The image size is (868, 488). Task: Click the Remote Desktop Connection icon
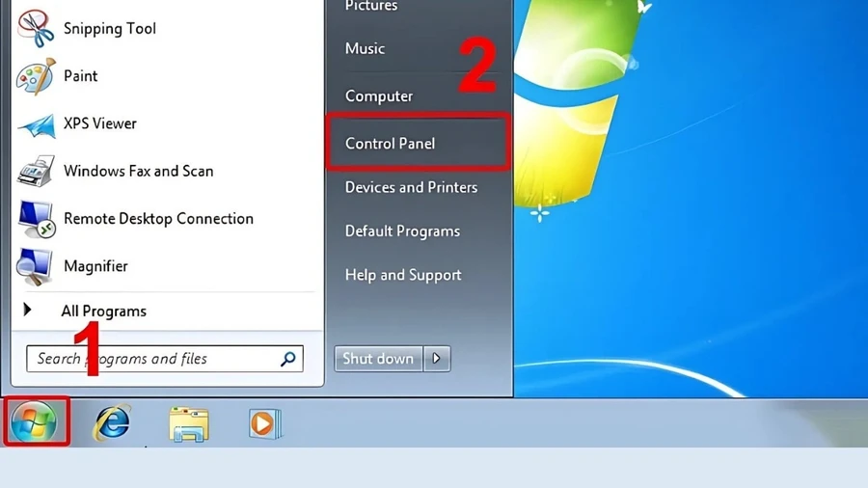tap(36, 219)
